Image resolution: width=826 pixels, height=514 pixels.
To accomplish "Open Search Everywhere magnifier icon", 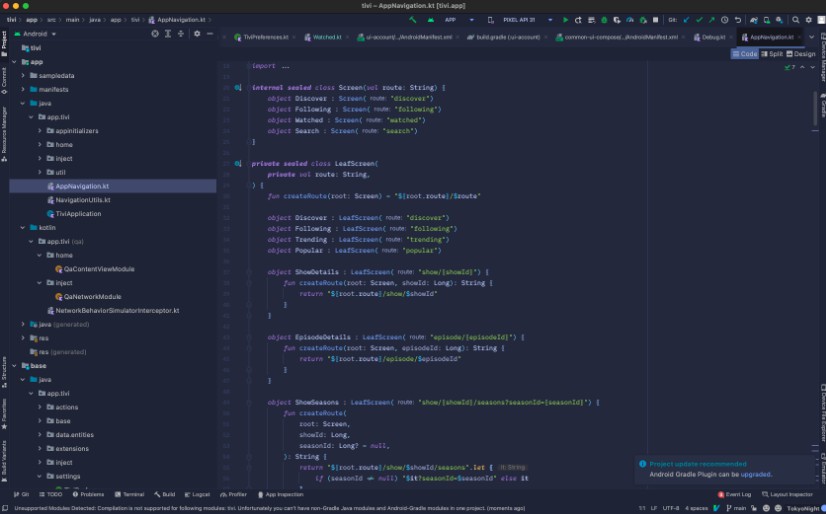I will pos(795,20).
